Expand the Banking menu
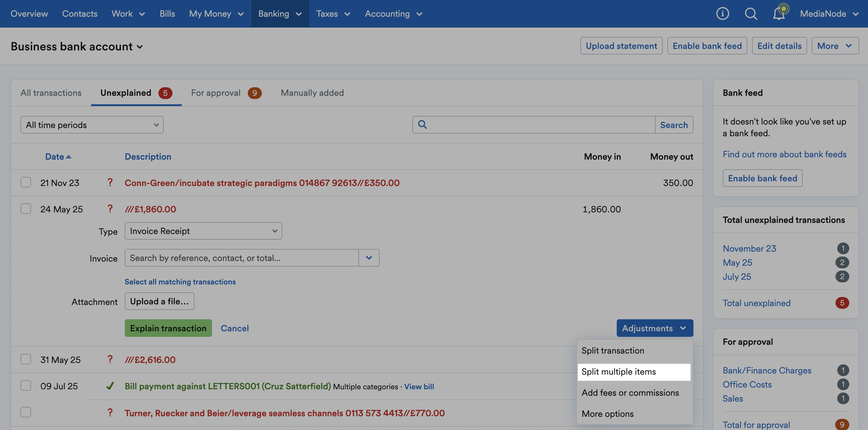868x430 pixels. pyautogui.click(x=280, y=13)
